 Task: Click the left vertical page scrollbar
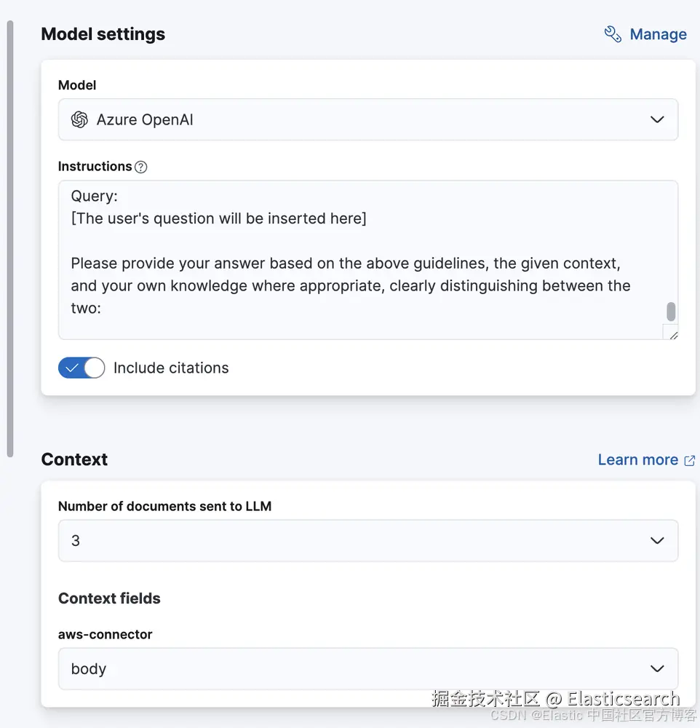coord(9,240)
